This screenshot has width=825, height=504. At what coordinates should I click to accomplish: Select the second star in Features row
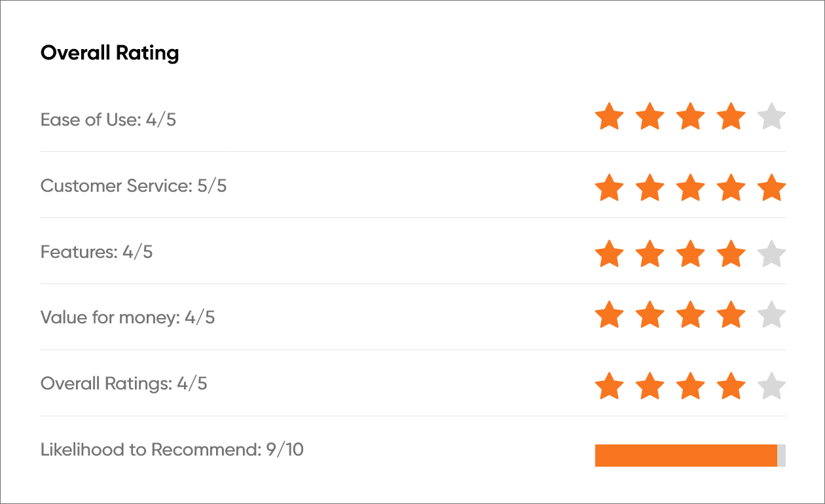tap(650, 254)
